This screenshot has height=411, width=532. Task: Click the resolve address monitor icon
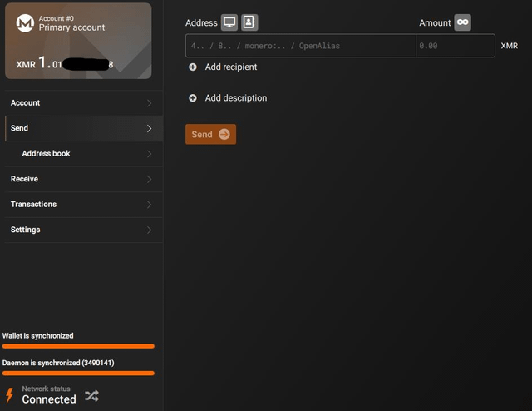229,22
